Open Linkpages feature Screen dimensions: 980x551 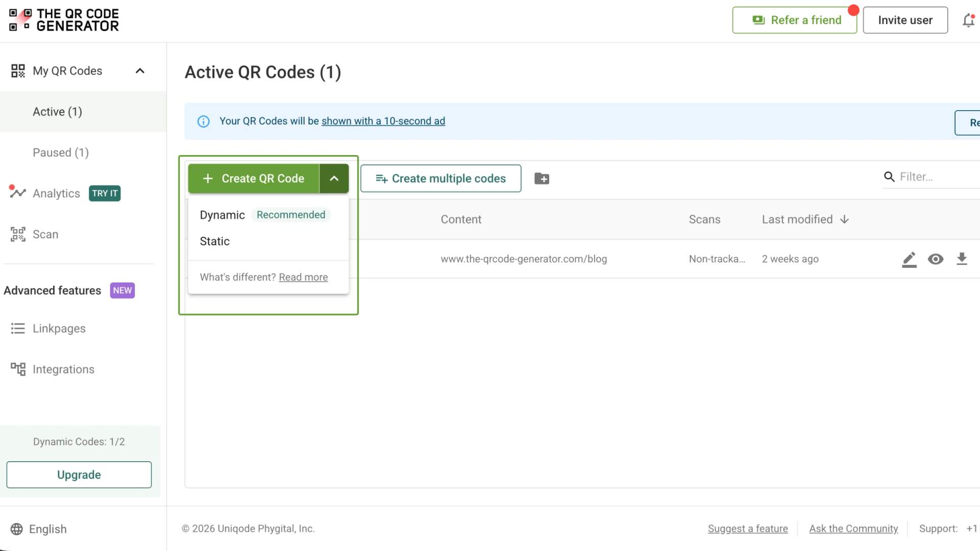pos(59,329)
